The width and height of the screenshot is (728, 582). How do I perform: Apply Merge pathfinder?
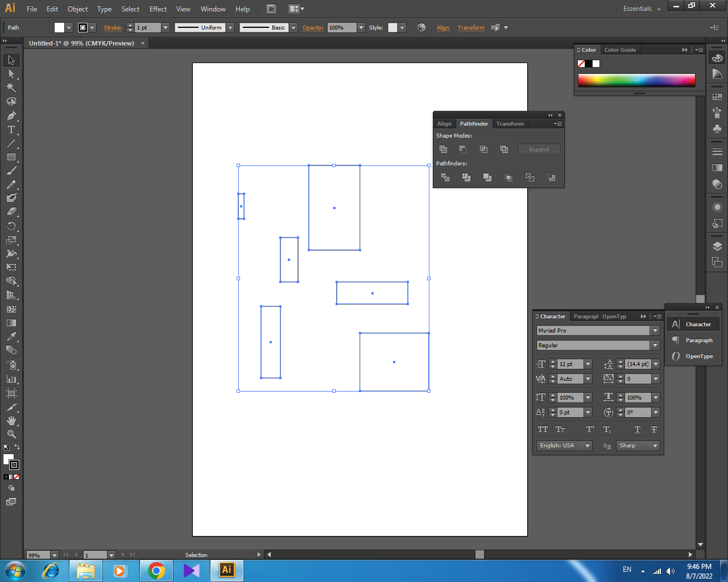pyautogui.click(x=487, y=177)
